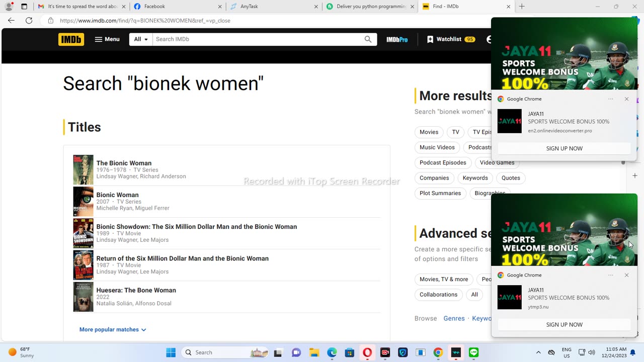Go back to previous page

coord(11,21)
